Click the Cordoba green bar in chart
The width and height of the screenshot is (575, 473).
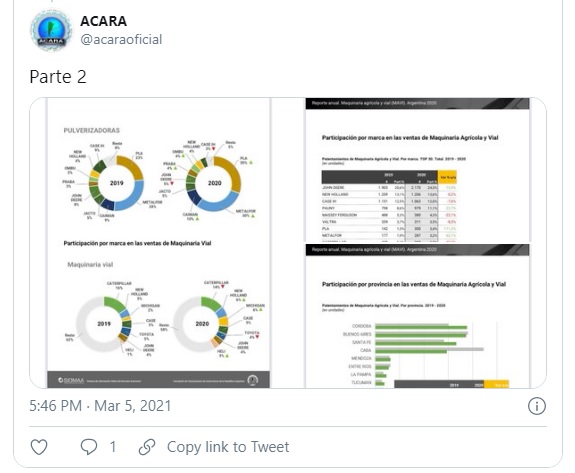pyautogui.click(x=421, y=327)
